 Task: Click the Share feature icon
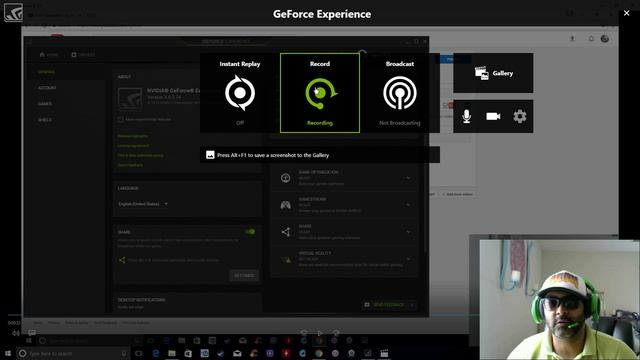(286, 232)
